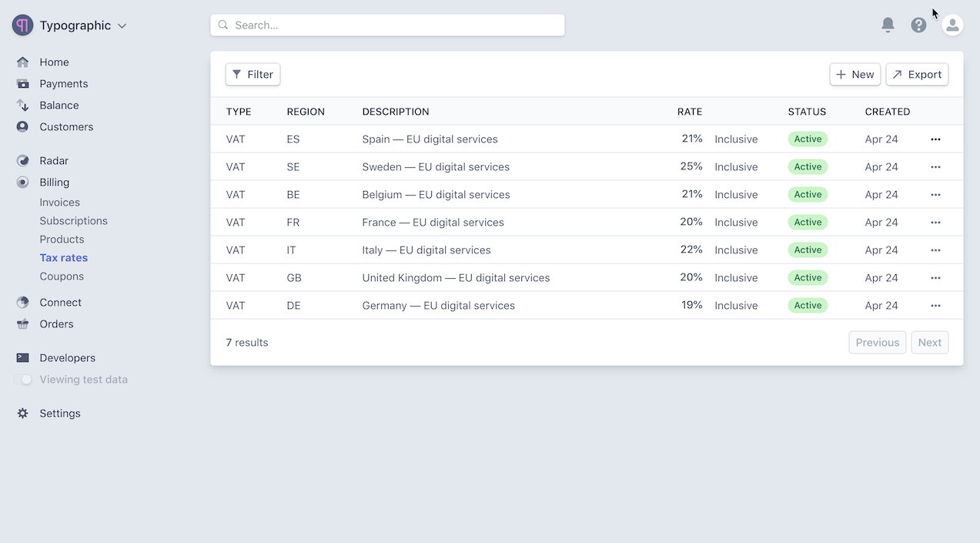Viewport: 980px width, 543px height.
Task: Click the FR region code cell
Action: point(293,223)
